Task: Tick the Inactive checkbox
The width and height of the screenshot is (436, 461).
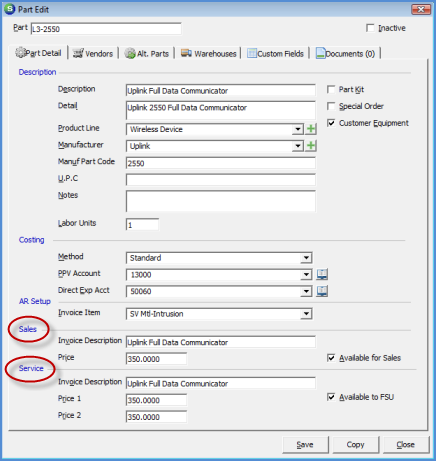Action: (x=370, y=28)
